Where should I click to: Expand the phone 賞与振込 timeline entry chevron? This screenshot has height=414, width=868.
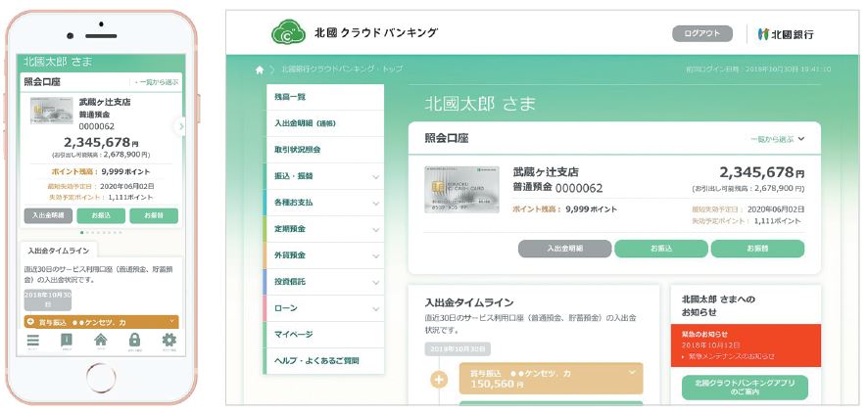(171, 321)
